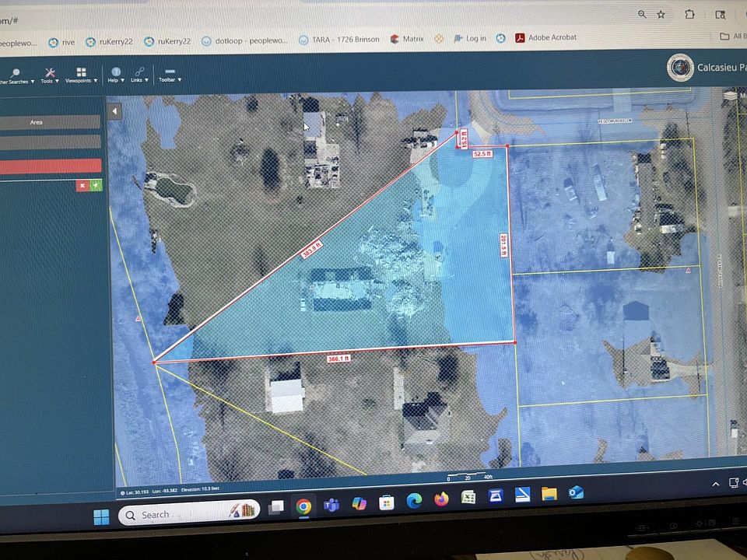
Task: Open Microsoft Teams from the taskbar
Action: 331,505
